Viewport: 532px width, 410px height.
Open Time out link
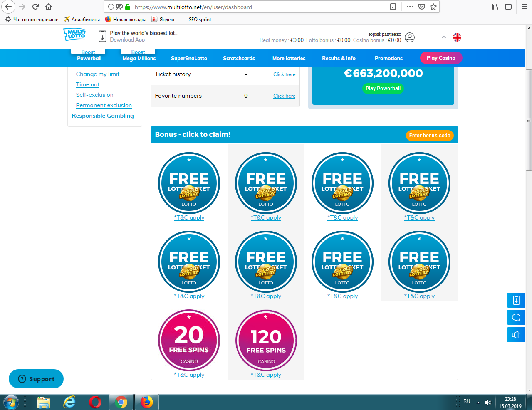[x=88, y=84]
